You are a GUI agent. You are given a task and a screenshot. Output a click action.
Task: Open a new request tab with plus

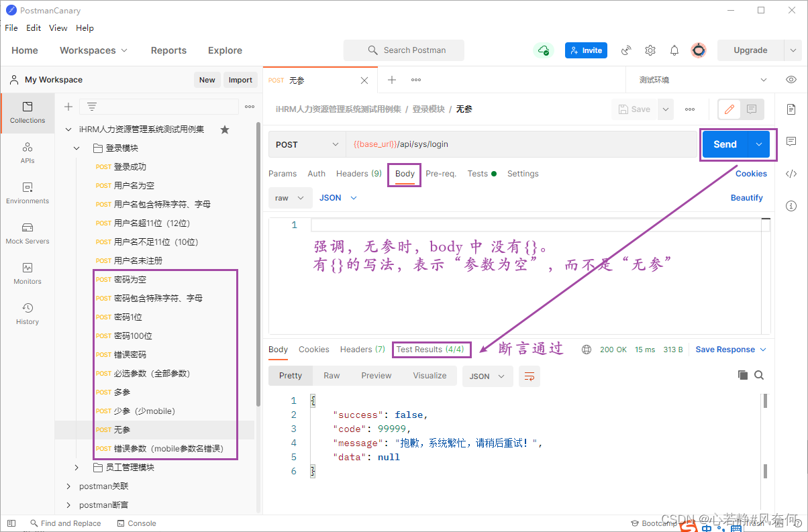point(392,80)
